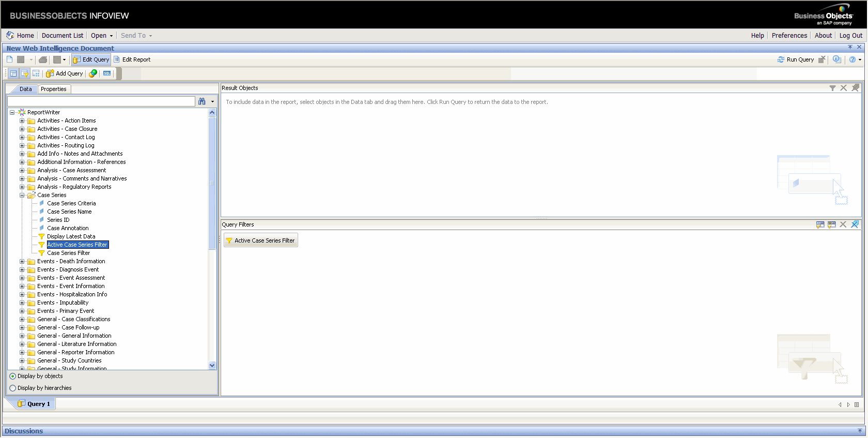Click the Home icon in navigation bar
868x438 pixels.
pos(10,35)
